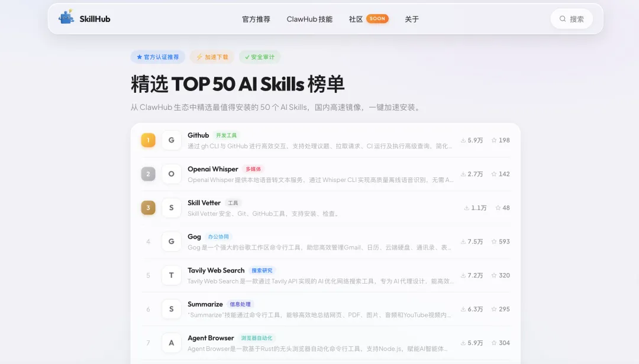Image resolution: width=639 pixels, height=364 pixels.
Task: Click the bronze rank 3 badge
Action: (x=149, y=207)
